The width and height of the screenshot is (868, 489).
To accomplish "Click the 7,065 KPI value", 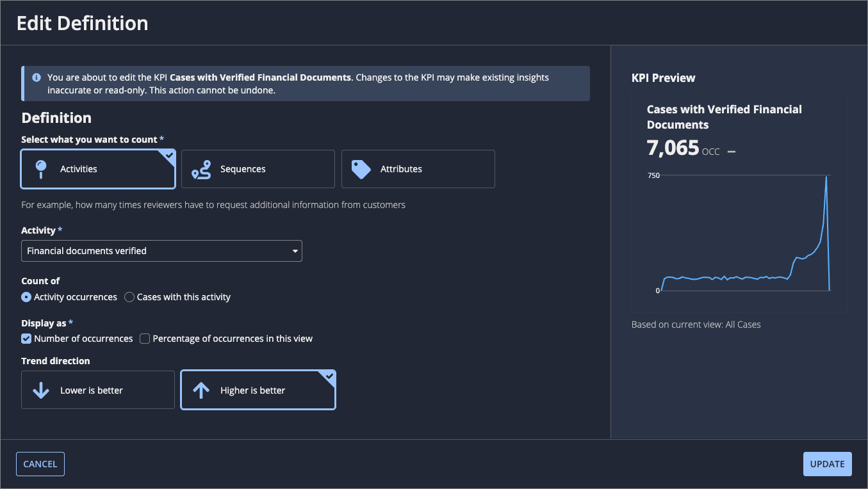I will 673,148.
